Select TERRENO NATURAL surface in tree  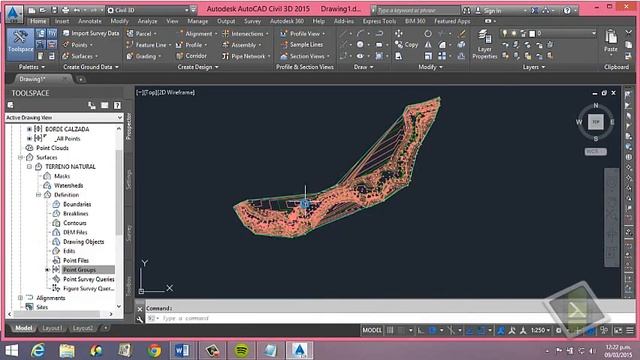click(x=70, y=167)
